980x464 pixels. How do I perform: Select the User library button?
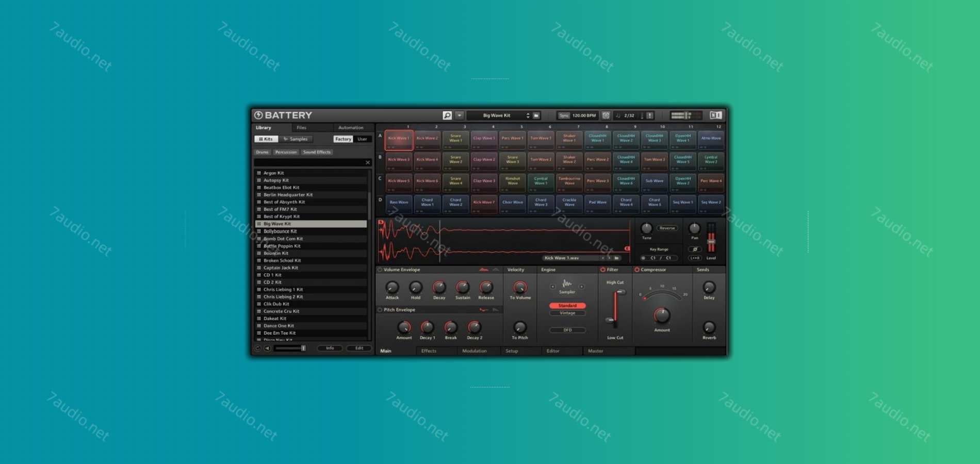click(x=363, y=139)
